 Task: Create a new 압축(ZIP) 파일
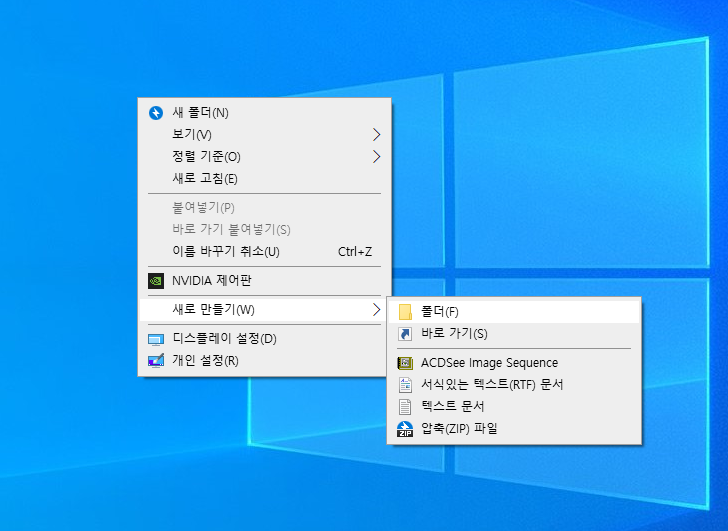(x=514, y=428)
